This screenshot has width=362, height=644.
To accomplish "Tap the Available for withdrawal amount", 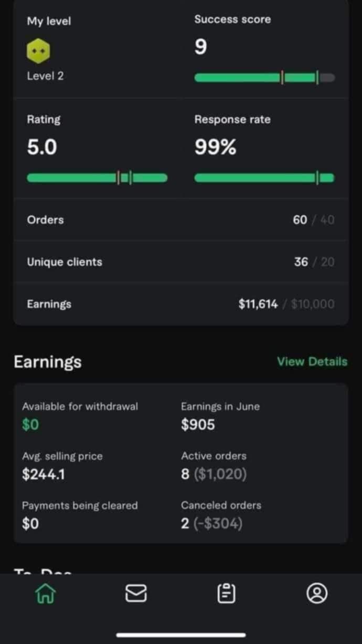I will (x=30, y=424).
